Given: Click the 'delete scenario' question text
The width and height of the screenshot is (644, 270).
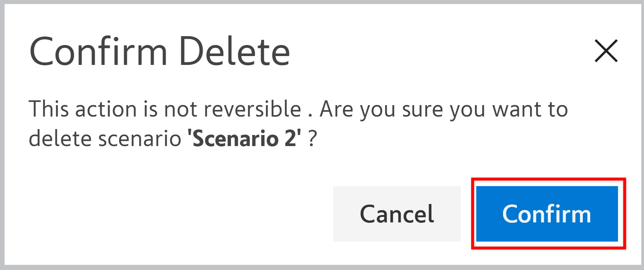Looking at the screenshot, I should [105, 139].
